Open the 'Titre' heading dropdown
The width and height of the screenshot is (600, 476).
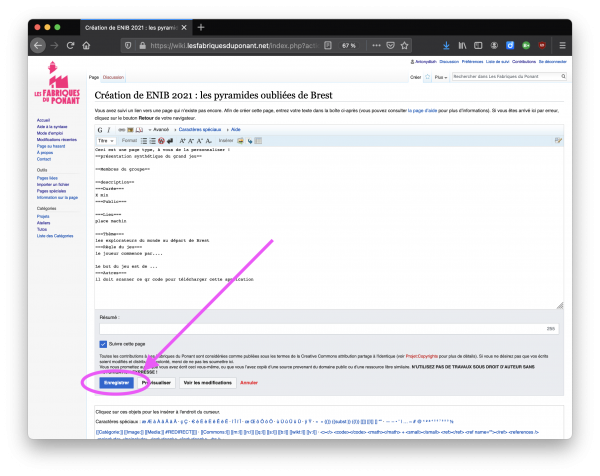(x=104, y=140)
